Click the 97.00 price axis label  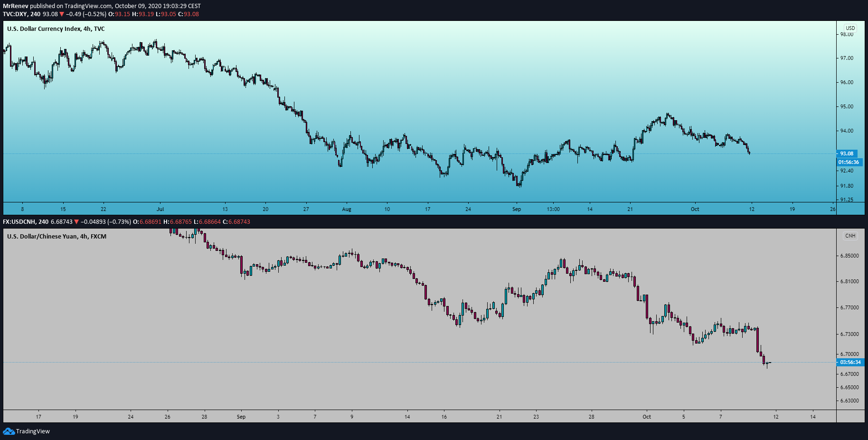pos(847,58)
